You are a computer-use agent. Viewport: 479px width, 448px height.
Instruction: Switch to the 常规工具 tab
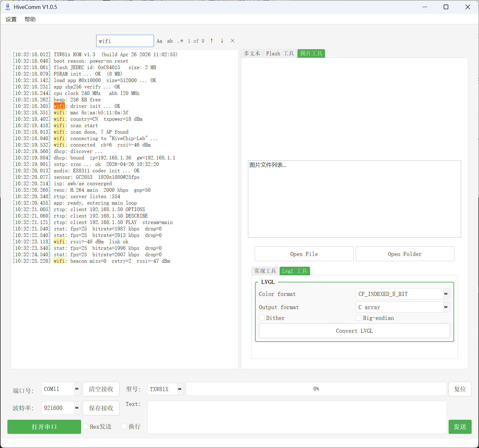pyautogui.click(x=265, y=271)
